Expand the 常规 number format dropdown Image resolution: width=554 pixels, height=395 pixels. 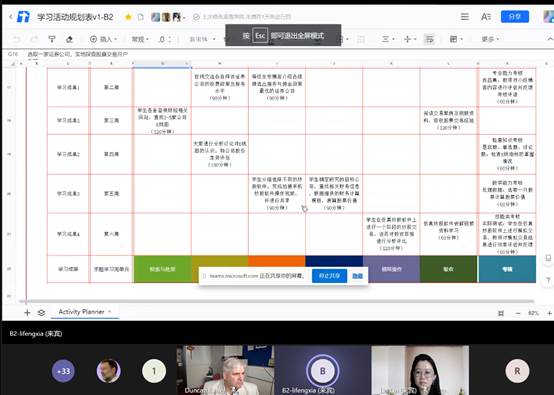(x=140, y=39)
